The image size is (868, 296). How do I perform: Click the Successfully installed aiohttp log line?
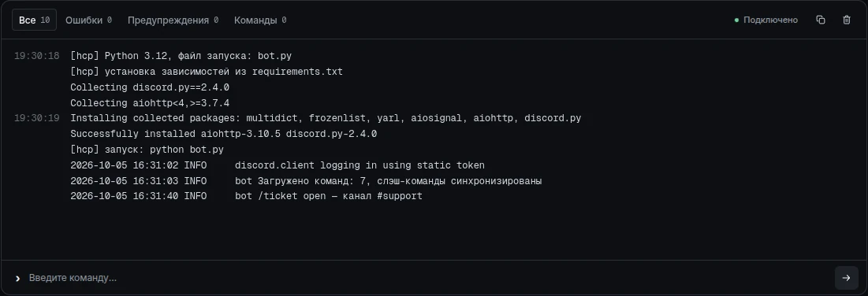(224, 134)
